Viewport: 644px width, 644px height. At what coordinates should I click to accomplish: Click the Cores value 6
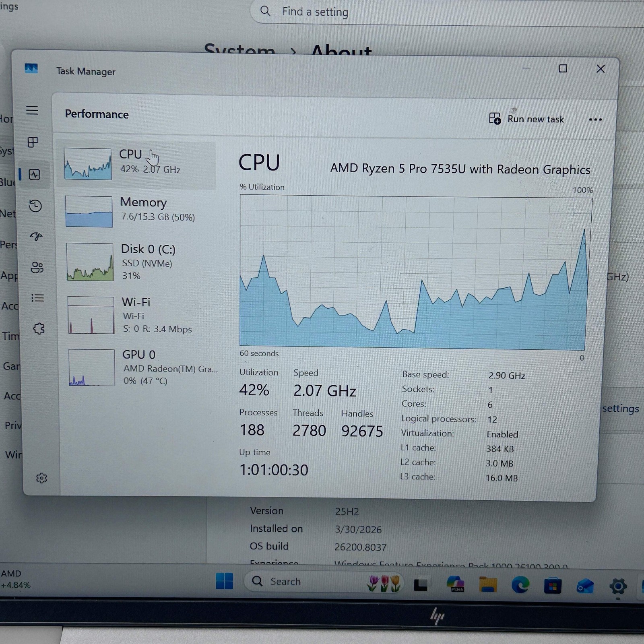(x=490, y=405)
